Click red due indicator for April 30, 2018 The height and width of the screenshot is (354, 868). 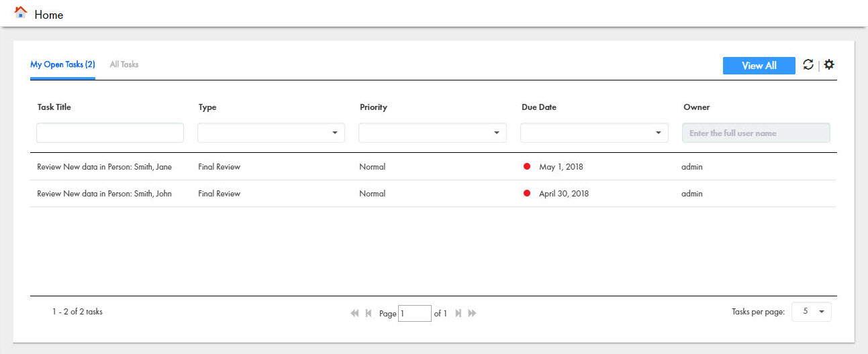[x=527, y=193]
